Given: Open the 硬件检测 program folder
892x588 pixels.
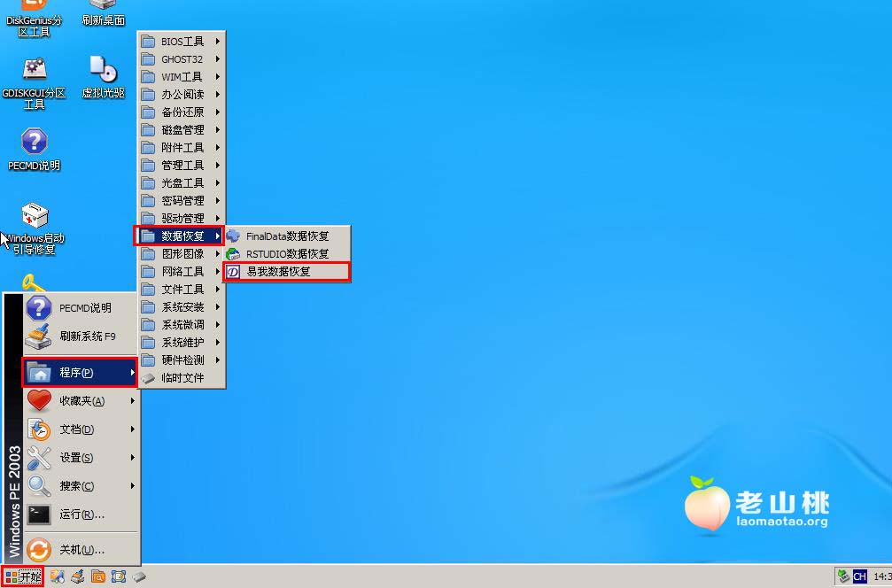Looking at the screenshot, I should point(182,360).
